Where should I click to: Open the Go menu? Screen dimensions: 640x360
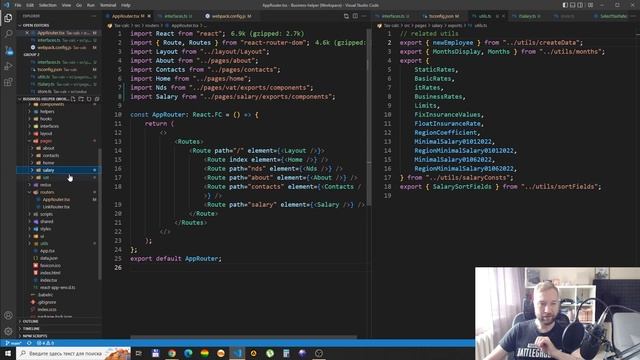click(x=79, y=5)
